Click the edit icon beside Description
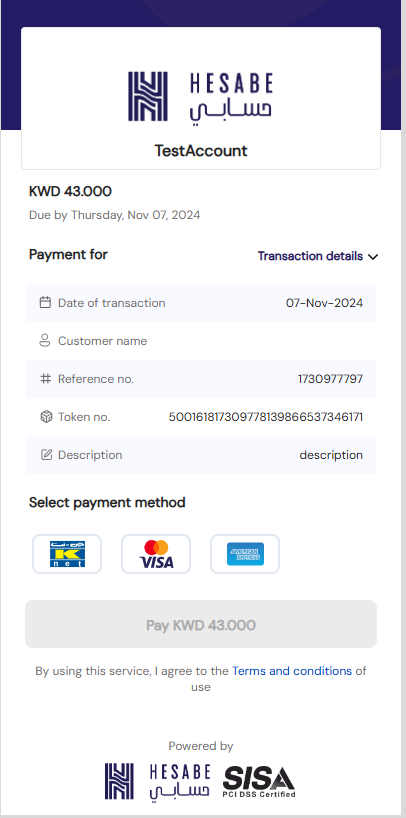Viewport: 406px width, 818px height. [x=46, y=455]
